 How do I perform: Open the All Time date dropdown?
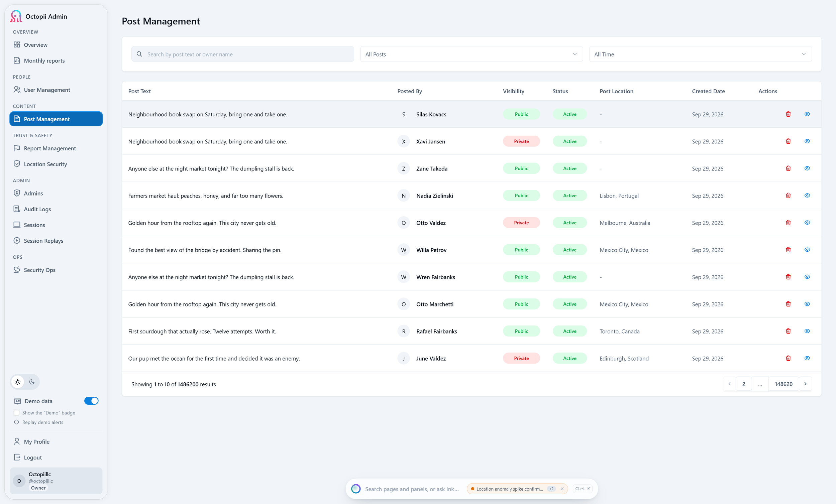[x=700, y=54]
